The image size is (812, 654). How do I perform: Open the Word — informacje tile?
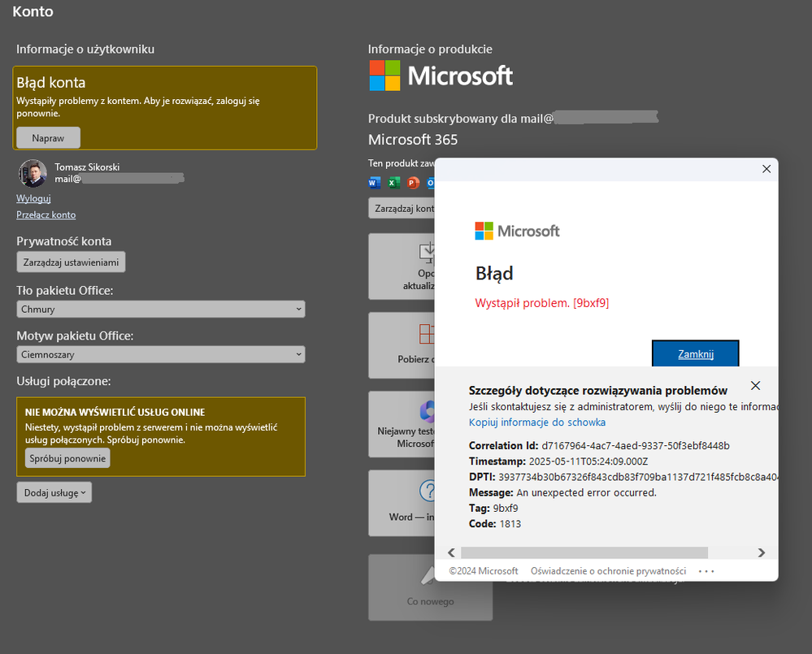pyautogui.click(x=402, y=503)
